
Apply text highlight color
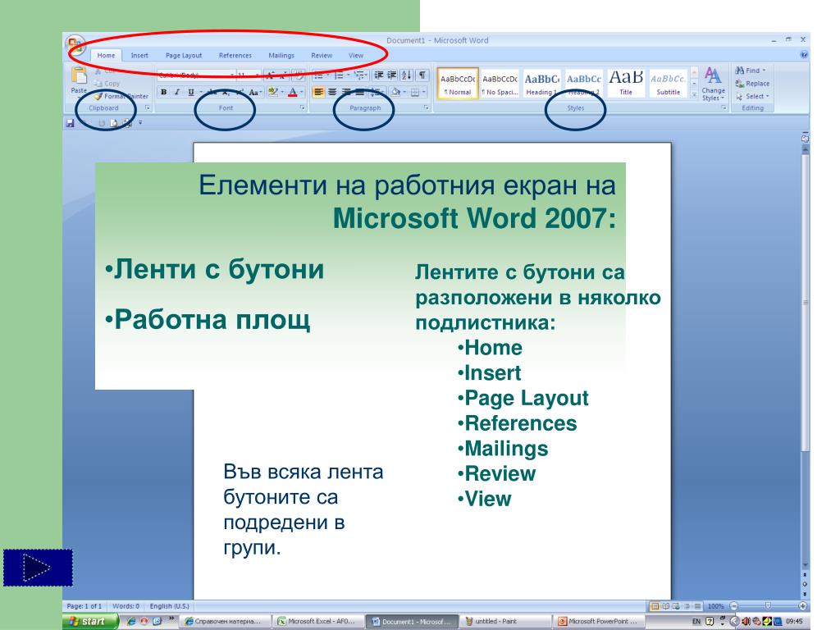point(272,92)
